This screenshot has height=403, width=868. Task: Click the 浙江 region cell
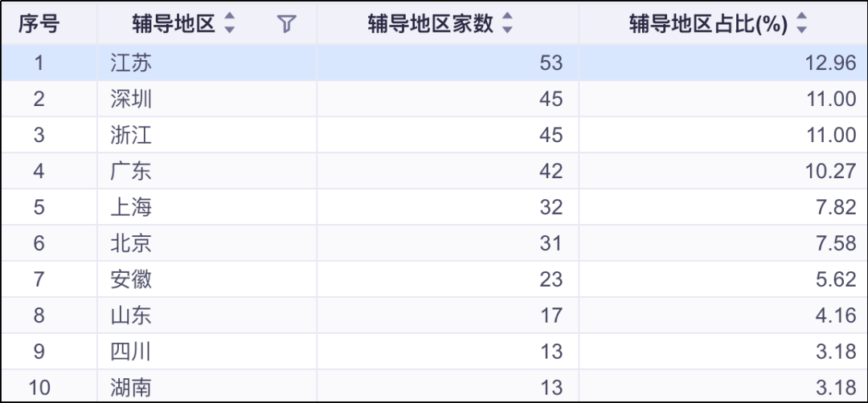click(x=131, y=135)
